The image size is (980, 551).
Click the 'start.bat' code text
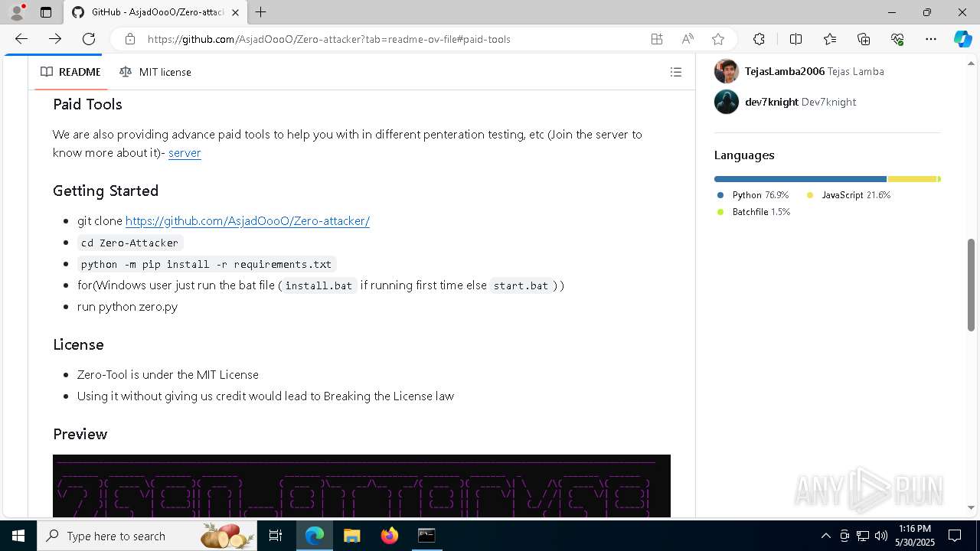[x=521, y=285]
